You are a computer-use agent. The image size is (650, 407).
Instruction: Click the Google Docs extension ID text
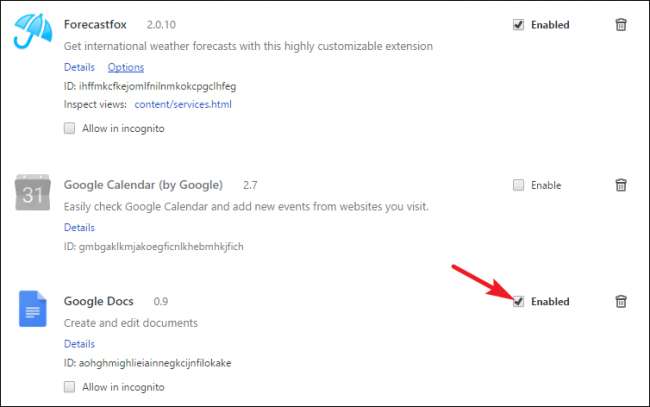pyautogui.click(x=153, y=362)
